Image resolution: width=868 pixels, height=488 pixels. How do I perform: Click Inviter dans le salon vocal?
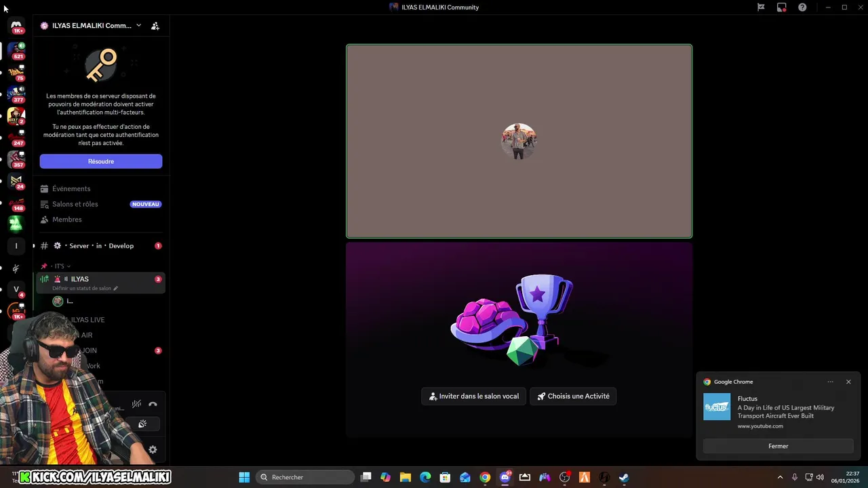(x=473, y=396)
